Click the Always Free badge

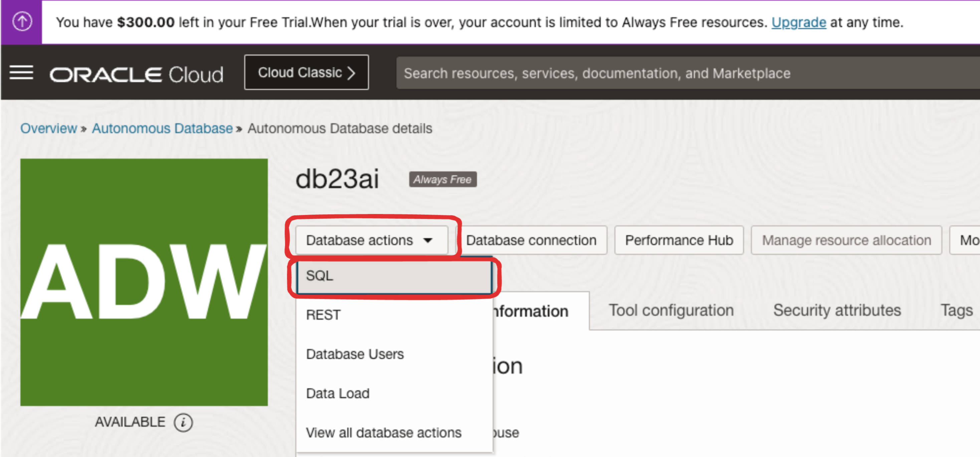(443, 180)
